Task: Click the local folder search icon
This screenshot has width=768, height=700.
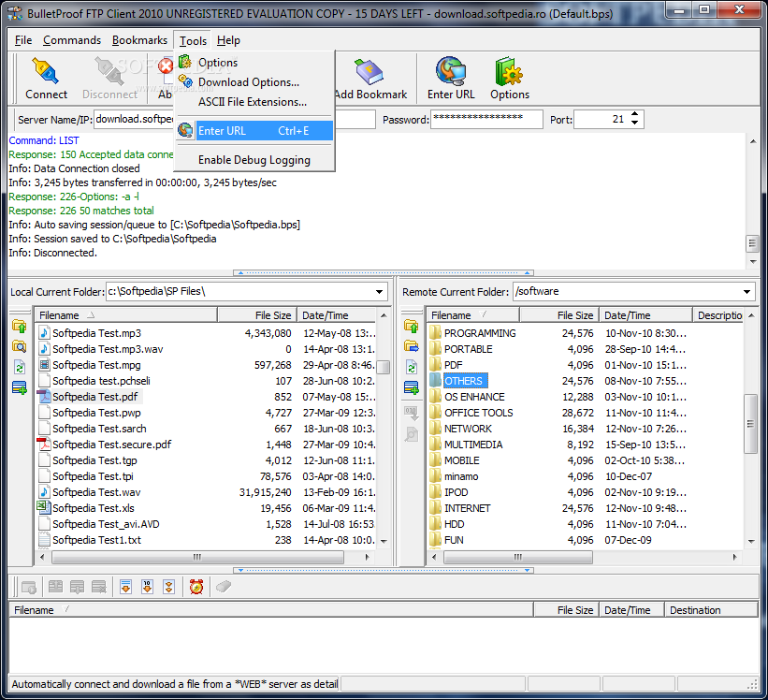Action: tap(20, 347)
